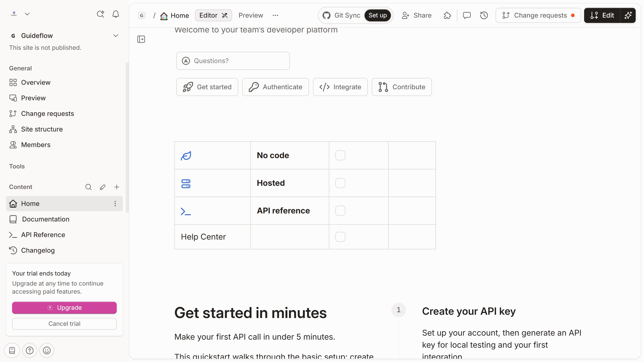
Task: Expand the Guideflow site dropdown
Action: pos(116,36)
